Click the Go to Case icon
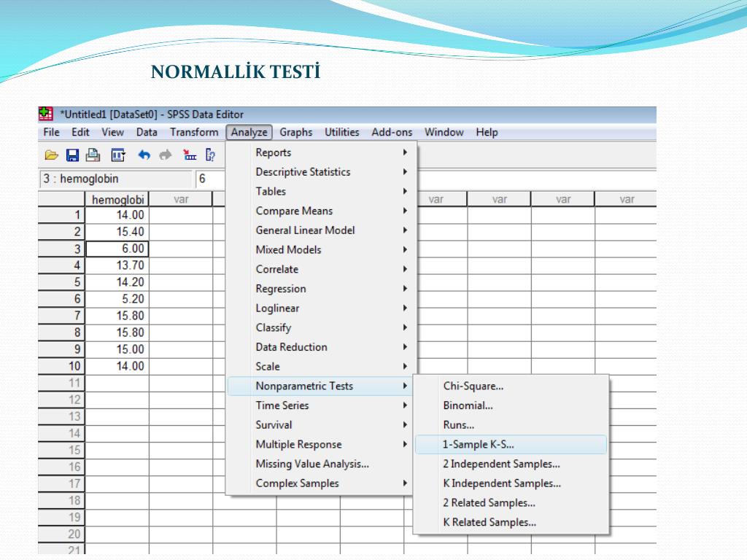This screenshot has height=560, width=747. [190, 155]
